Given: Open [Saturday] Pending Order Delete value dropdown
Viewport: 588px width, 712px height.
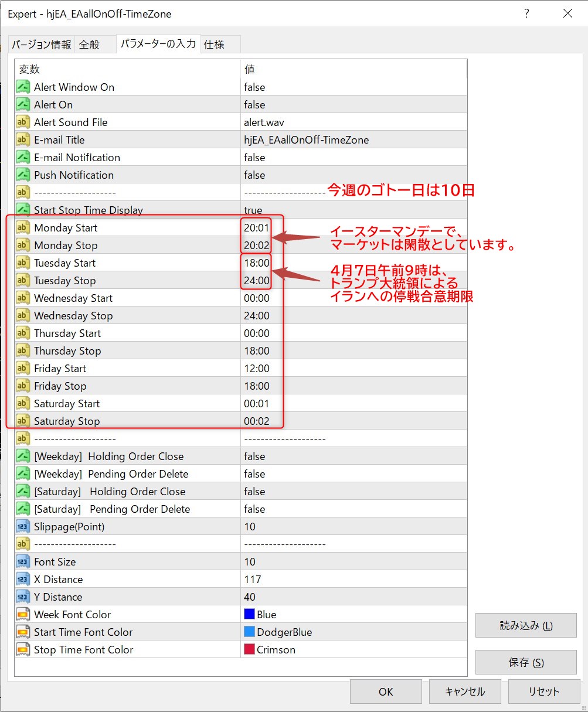Looking at the screenshot, I should (352, 509).
